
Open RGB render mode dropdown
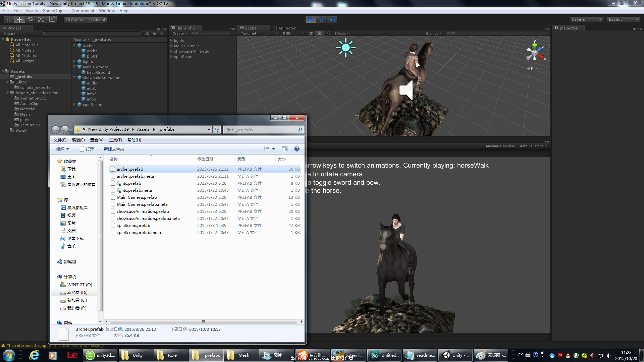[x=293, y=34]
